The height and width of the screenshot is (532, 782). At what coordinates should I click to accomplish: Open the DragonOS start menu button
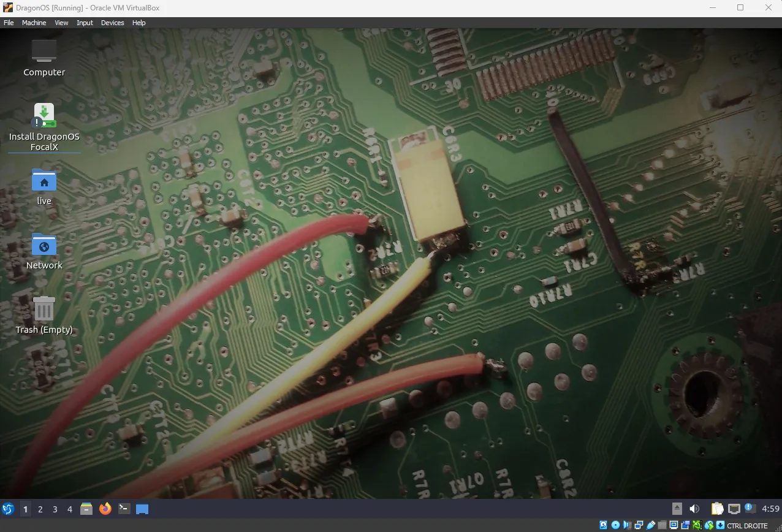point(8,509)
